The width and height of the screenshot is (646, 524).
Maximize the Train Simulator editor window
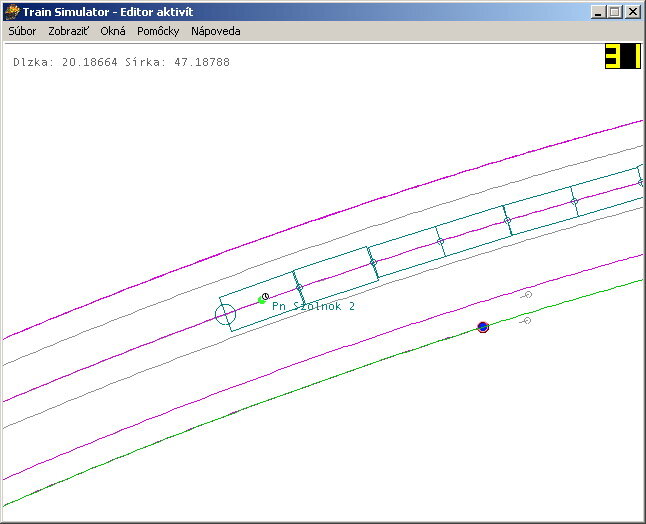[x=614, y=12]
